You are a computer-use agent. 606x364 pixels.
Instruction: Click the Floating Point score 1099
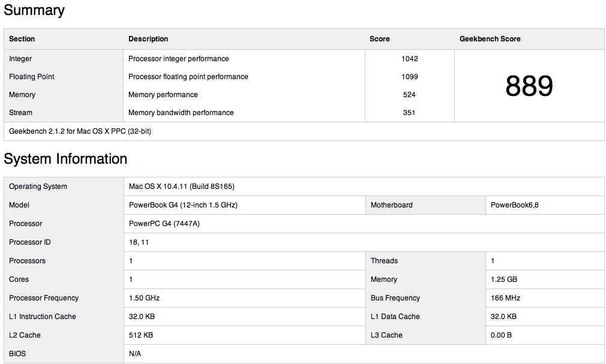click(410, 77)
